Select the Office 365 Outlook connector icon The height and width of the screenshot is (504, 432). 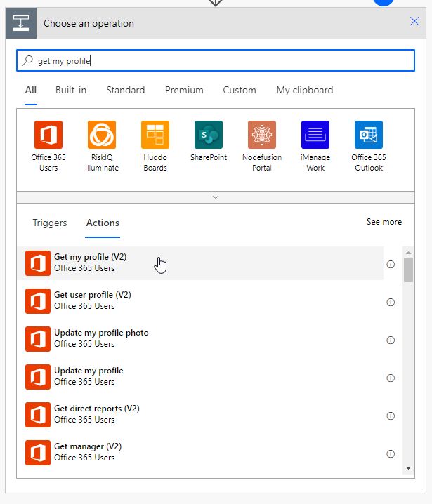[369, 135]
